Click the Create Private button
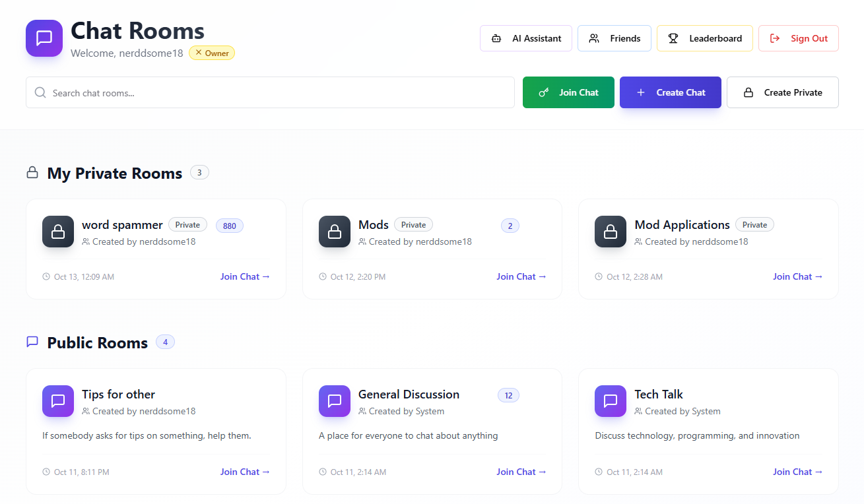Screen dimensions: 864x504 (783, 92)
